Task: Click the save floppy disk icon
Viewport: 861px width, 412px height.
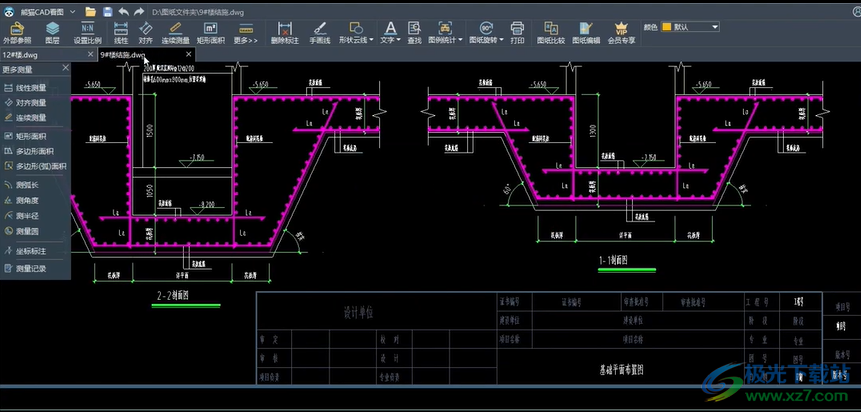Action: [x=108, y=12]
